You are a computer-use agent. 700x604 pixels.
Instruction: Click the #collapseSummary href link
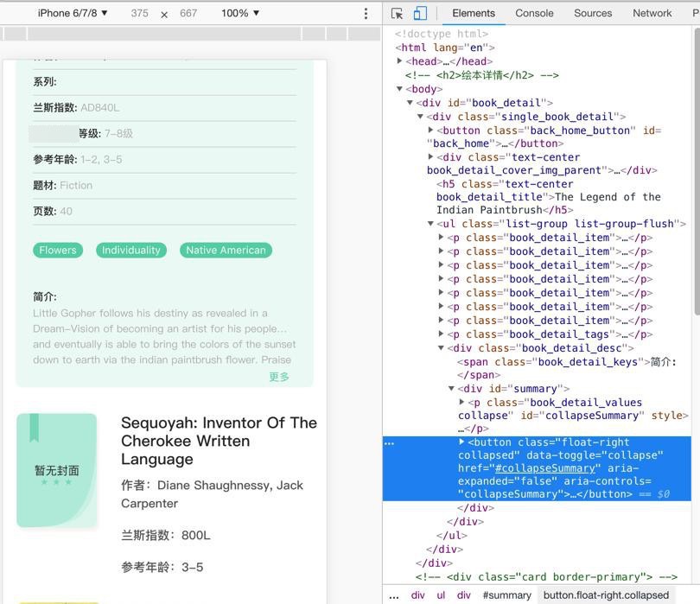pos(545,467)
